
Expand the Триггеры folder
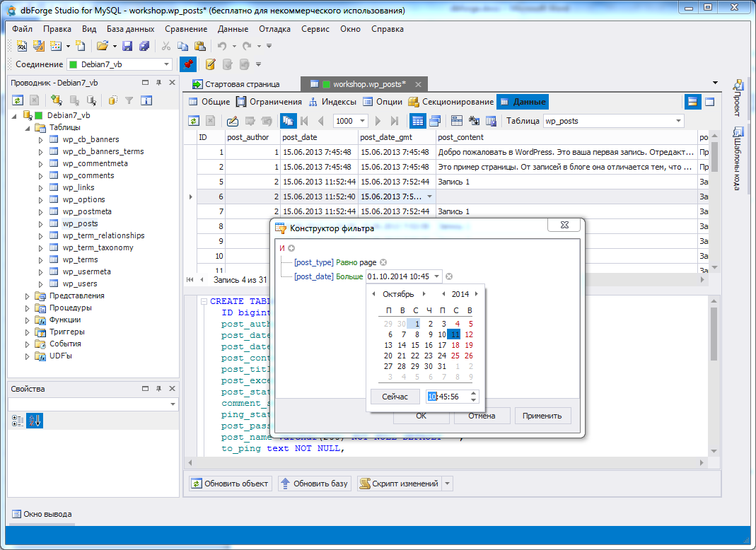point(28,332)
